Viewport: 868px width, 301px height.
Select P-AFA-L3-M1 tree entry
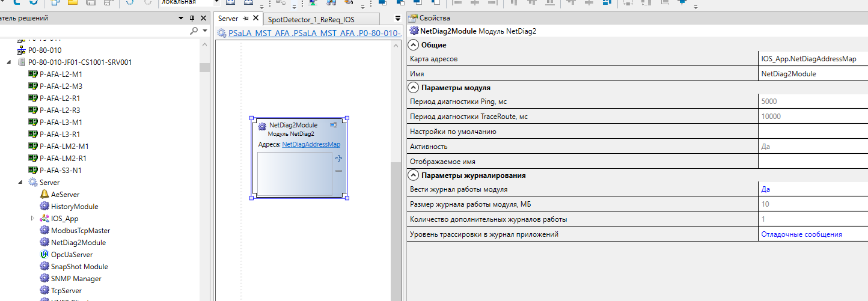tap(55, 122)
